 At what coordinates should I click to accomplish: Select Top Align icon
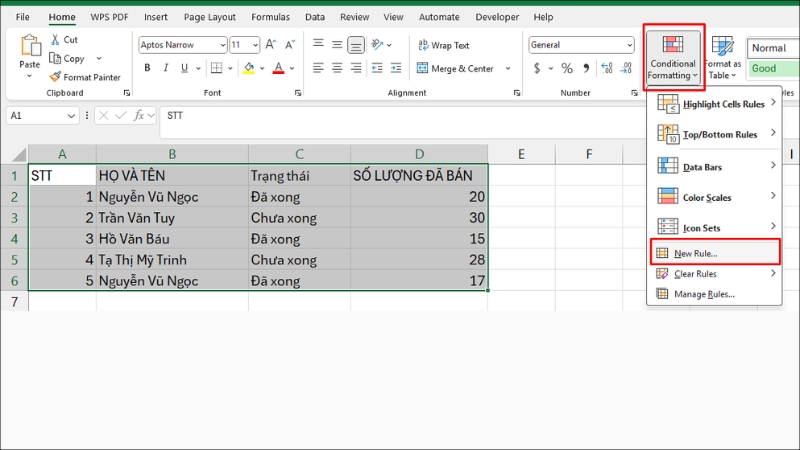pos(318,44)
